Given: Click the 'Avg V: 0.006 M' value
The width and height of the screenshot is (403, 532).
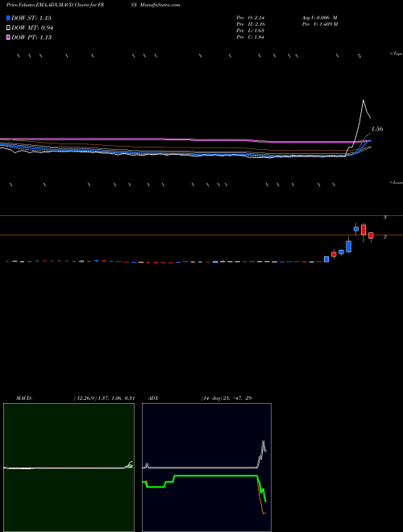Looking at the screenshot, I should pyautogui.click(x=319, y=18).
